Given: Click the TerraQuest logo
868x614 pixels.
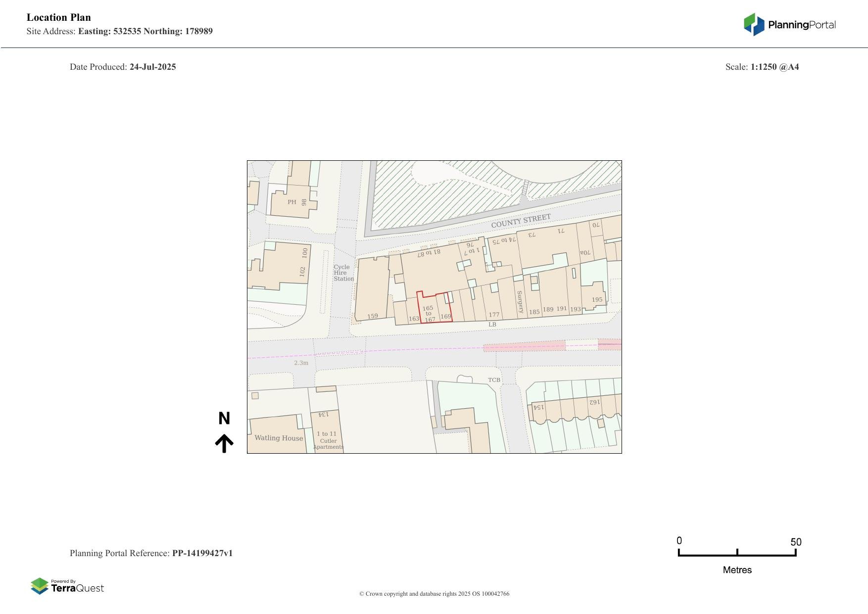Looking at the screenshot, I should 67,586.
